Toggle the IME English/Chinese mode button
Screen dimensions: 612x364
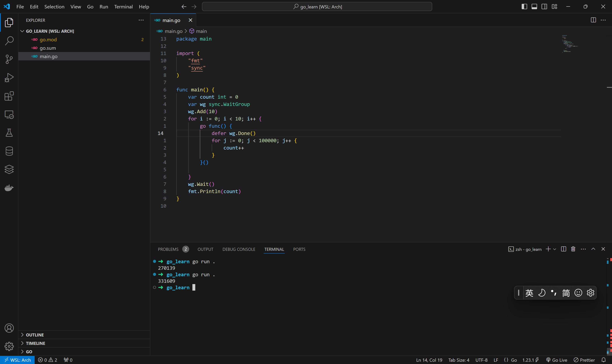[x=529, y=293]
